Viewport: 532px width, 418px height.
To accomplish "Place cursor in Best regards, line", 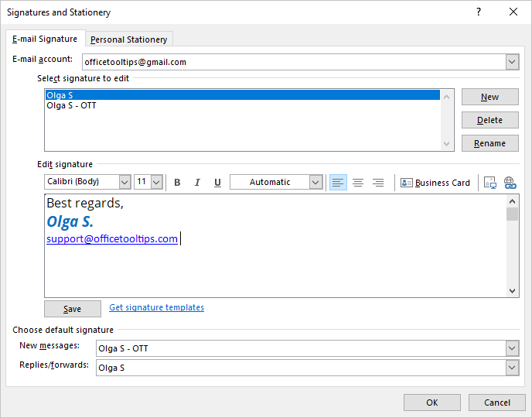I will coord(85,203).
